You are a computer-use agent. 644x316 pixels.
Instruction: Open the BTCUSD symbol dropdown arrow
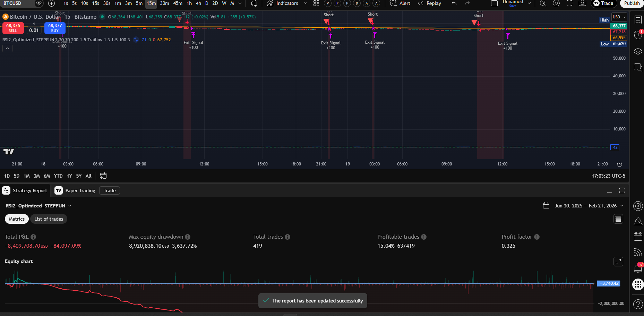(x=39, y=3)
